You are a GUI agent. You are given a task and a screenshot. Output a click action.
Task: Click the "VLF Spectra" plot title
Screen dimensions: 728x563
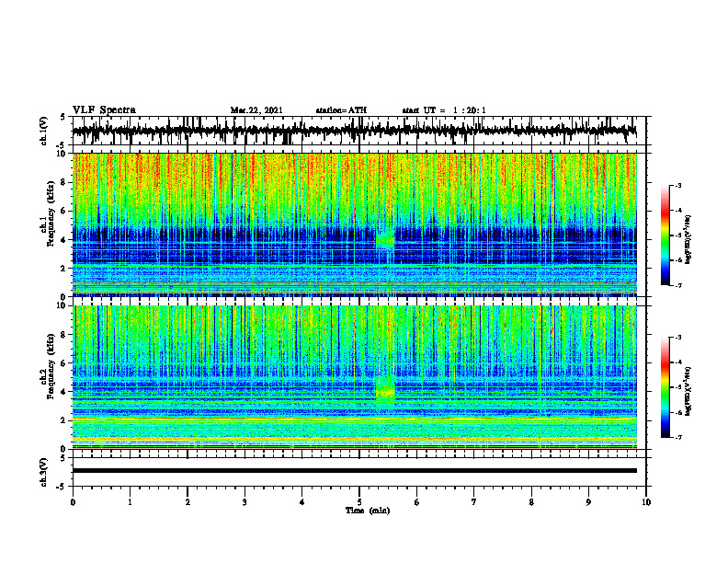pos(104,110)
